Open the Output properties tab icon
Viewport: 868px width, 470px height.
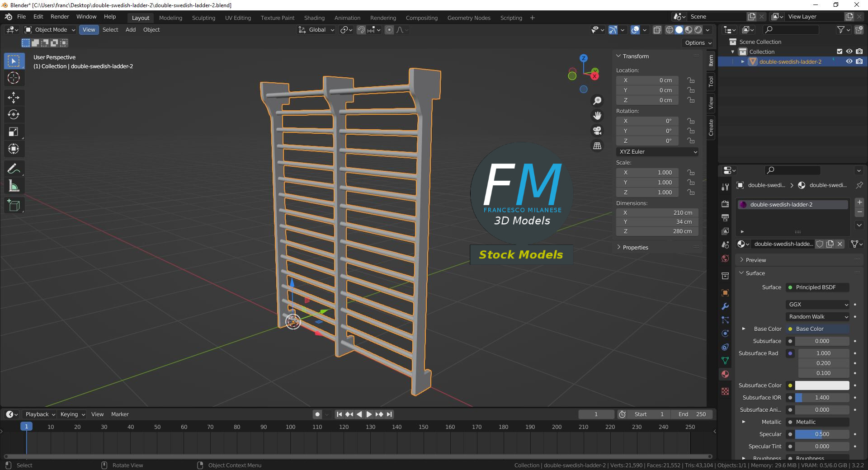coord(725,217)
